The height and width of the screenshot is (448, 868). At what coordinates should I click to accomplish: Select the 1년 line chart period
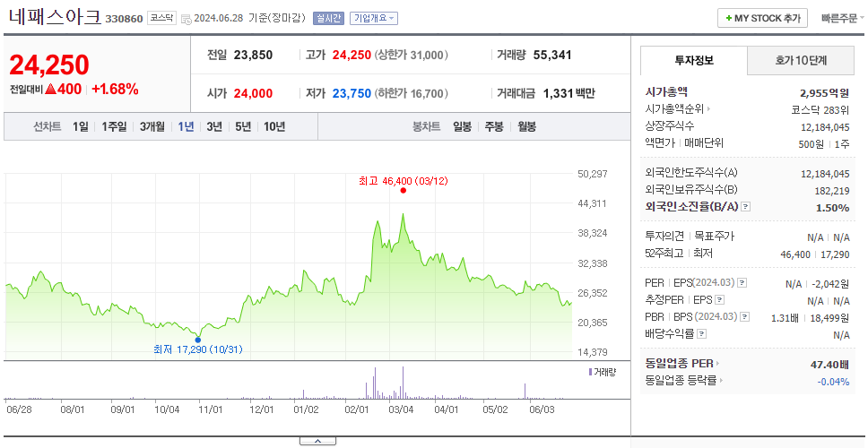(x=186, y=126)
